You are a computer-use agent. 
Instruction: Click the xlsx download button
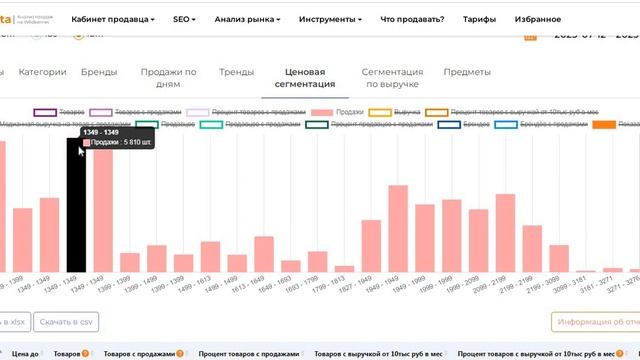coord(15,322)
